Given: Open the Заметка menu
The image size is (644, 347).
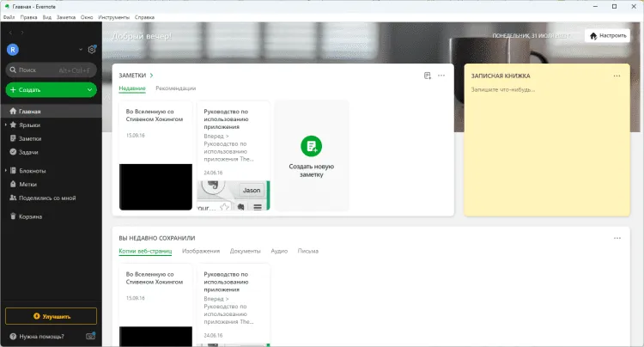Looking at the screenshot, I should [x=66, y=17].
